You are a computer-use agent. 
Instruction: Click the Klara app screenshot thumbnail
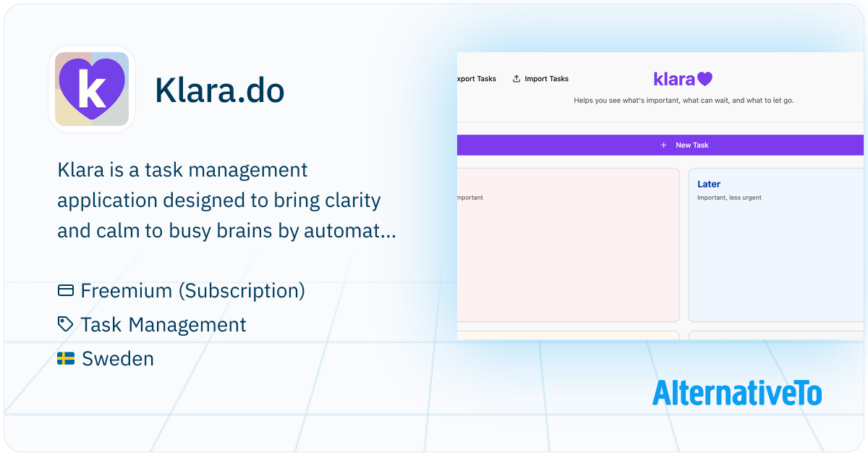tap(660, 196)
